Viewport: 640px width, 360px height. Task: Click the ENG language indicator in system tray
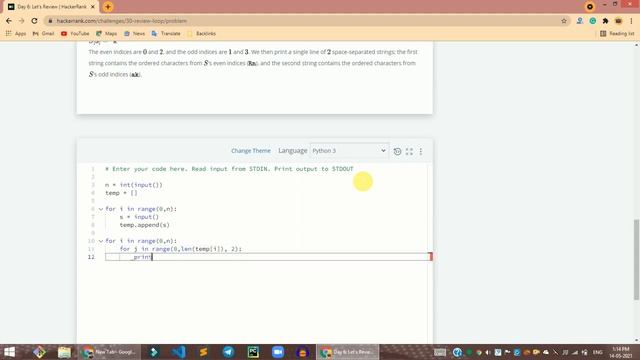[598, 352]
